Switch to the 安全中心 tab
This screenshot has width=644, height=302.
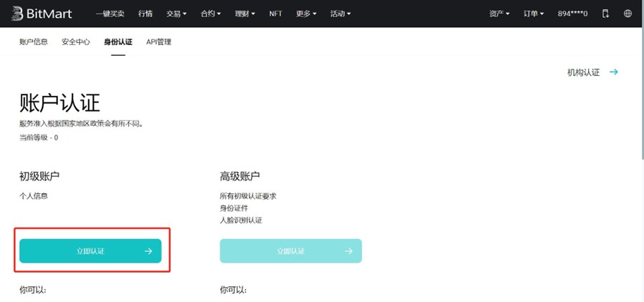76,42
